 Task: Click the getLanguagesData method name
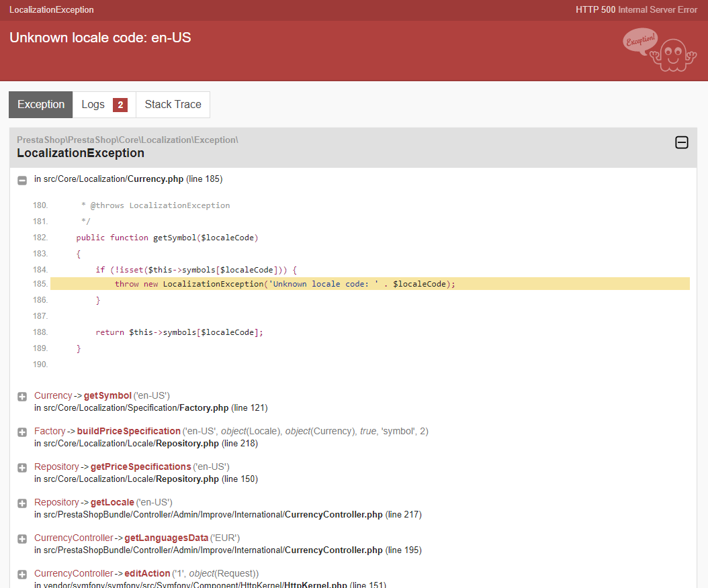(x=166, y=538)
